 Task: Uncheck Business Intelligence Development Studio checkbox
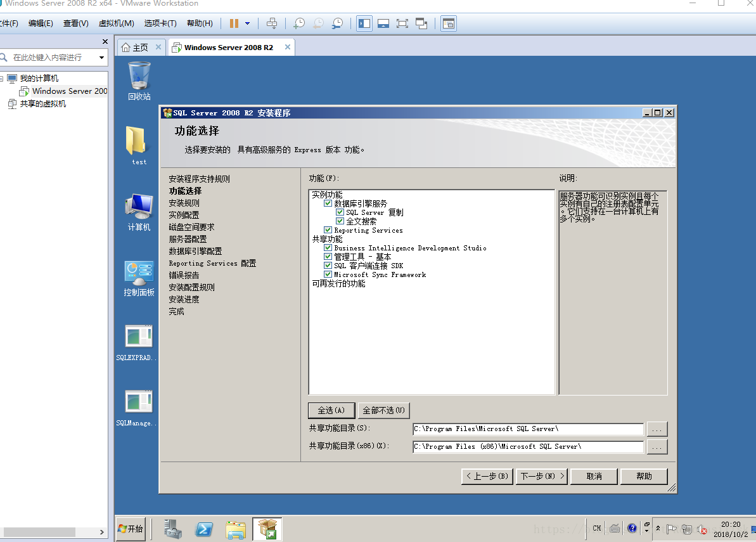[328, 248]
